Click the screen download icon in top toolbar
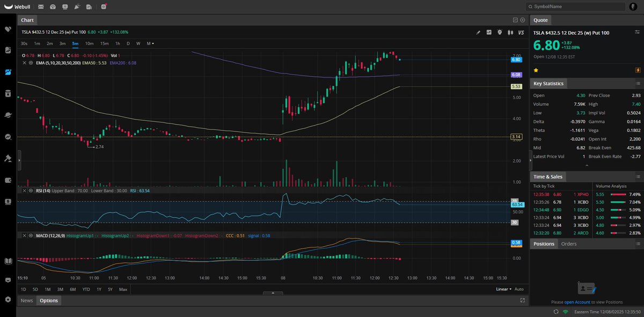The width and height of the screenshot is (644, 317). pos(65,6)
